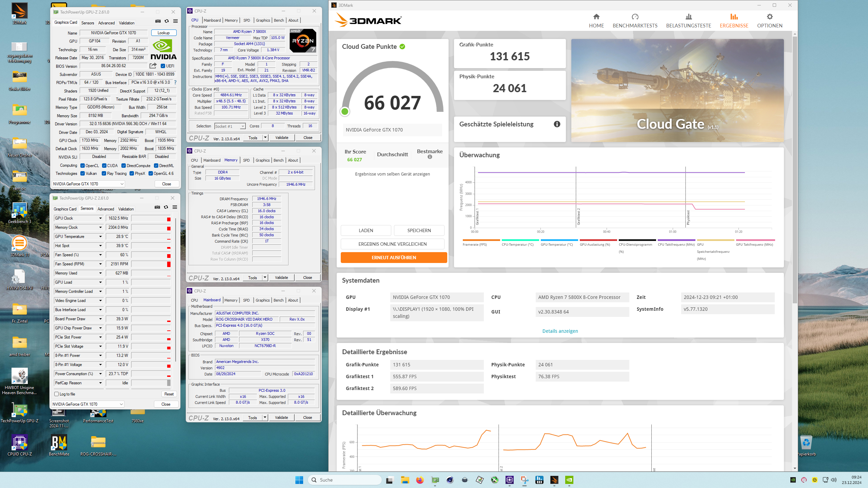Open GPU selection dropdown in GPU-Z Graphics Card window

pyautogui.click(x=88, y=184)
